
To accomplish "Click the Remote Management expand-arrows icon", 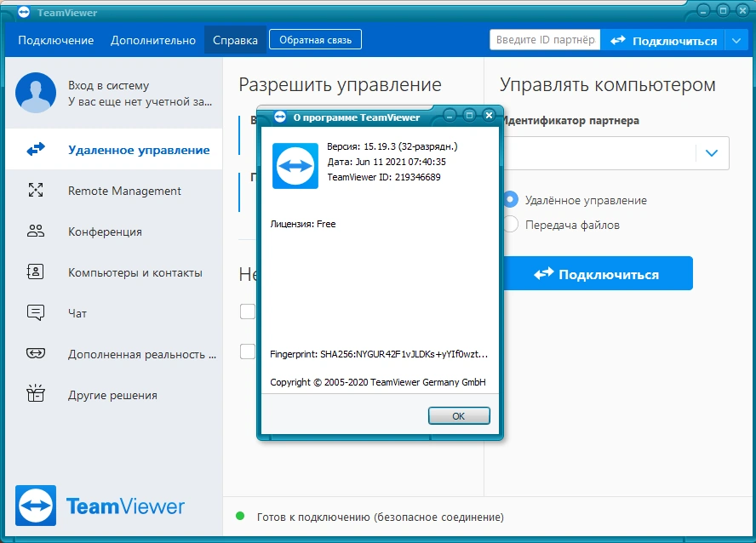I will point(36,191).
